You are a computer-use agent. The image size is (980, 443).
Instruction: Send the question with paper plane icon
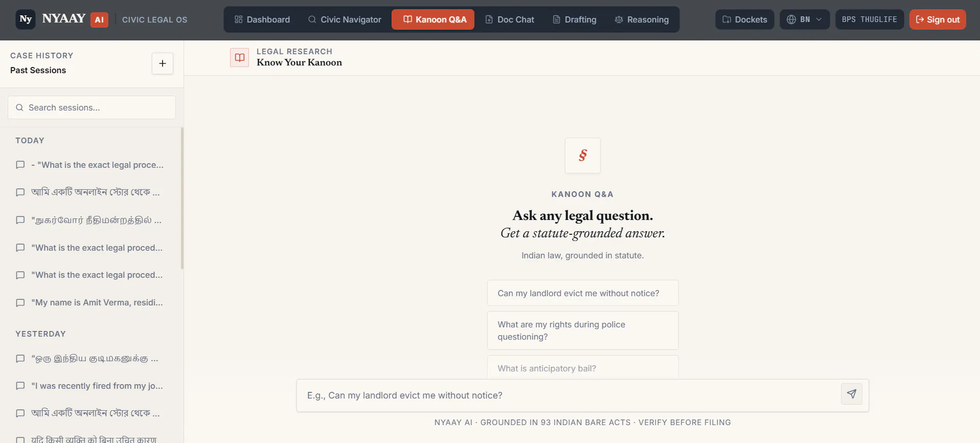point(852,394)
